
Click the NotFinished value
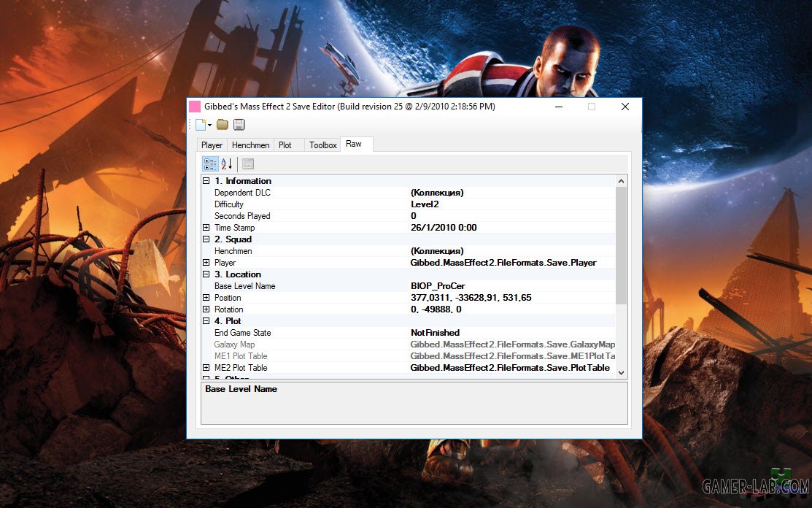(435, 332)
